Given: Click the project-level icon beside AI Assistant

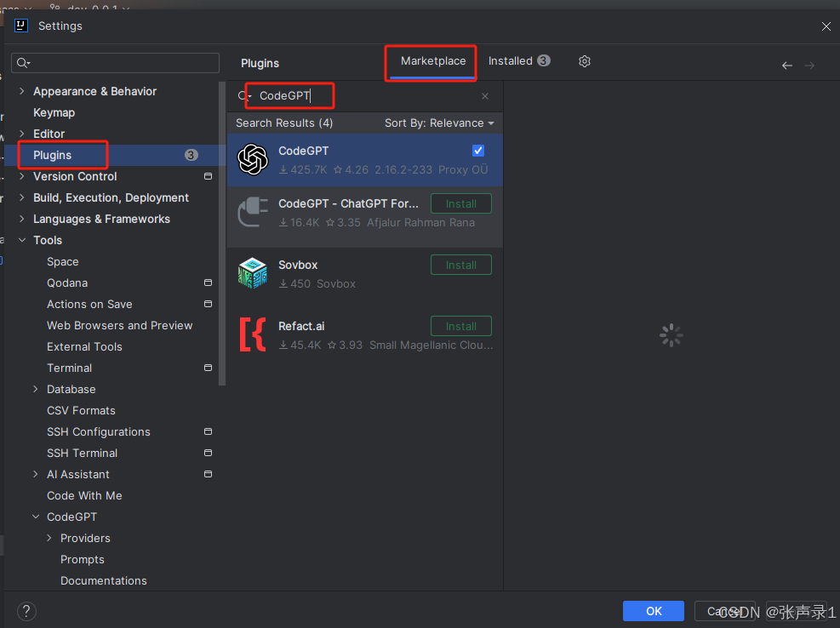Looking at the screenshot, I should pyautogui.click(x=208, y=474).
